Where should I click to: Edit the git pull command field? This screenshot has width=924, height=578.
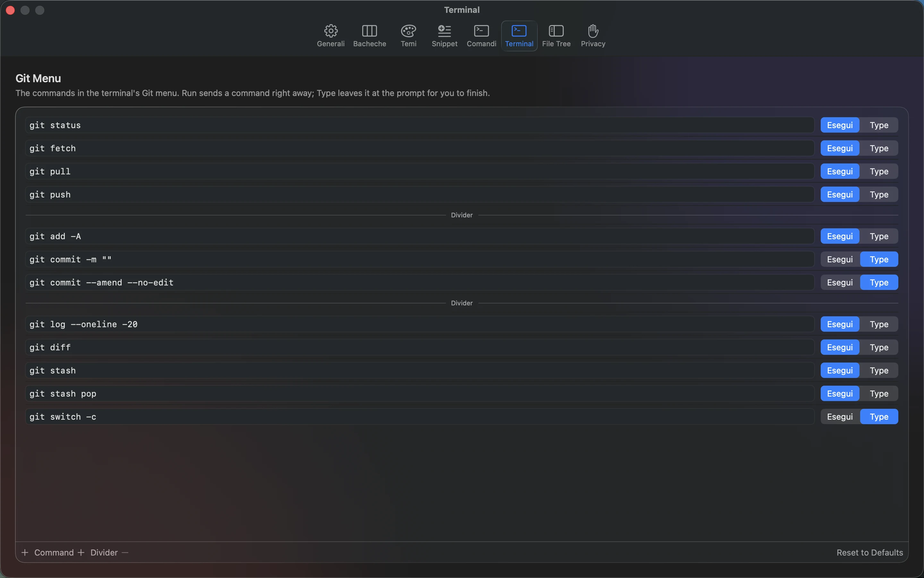pyautogui.click(x=420, y=171)
